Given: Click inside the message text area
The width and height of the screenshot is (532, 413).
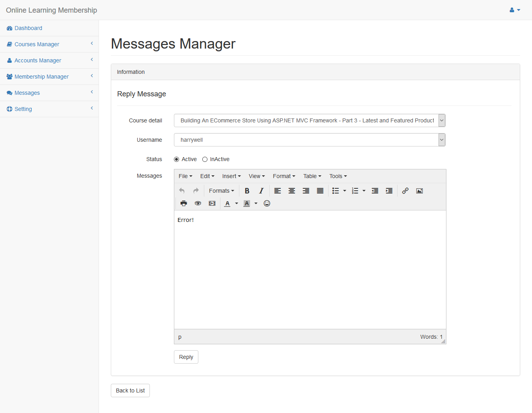Looking at the screenshot, I should (310, 269).
